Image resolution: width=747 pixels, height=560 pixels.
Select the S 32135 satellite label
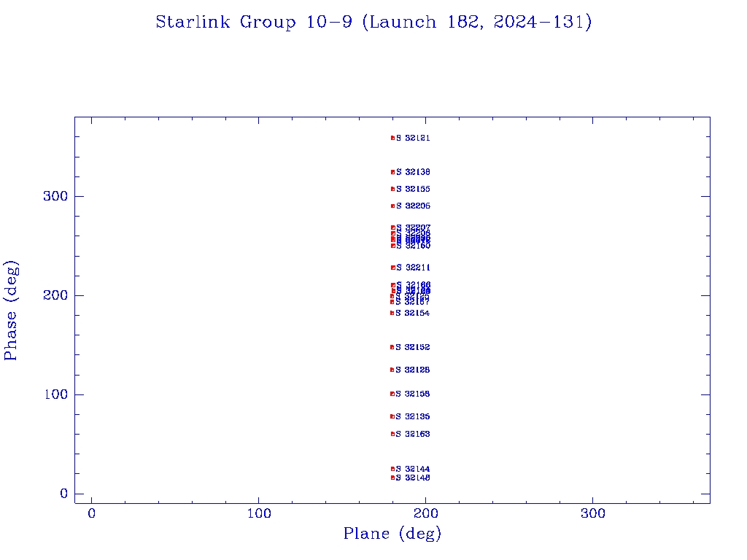click(413, 416)
